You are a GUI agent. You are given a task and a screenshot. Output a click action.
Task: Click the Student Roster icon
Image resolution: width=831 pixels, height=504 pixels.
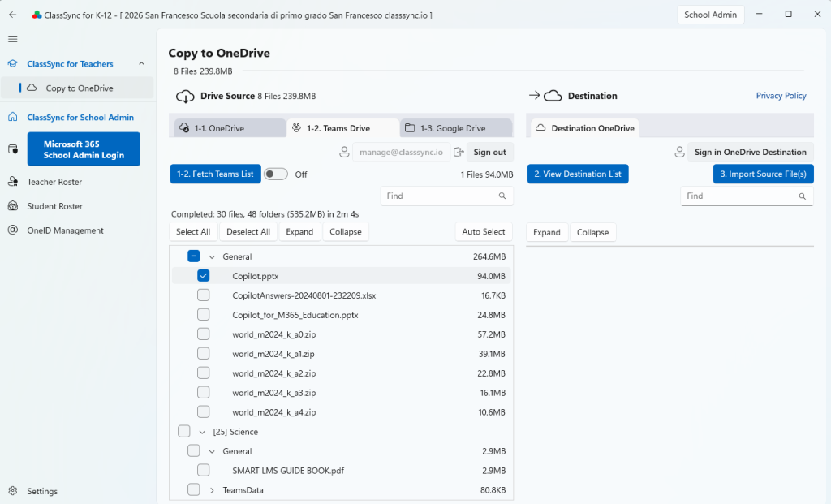coord(13,205)
